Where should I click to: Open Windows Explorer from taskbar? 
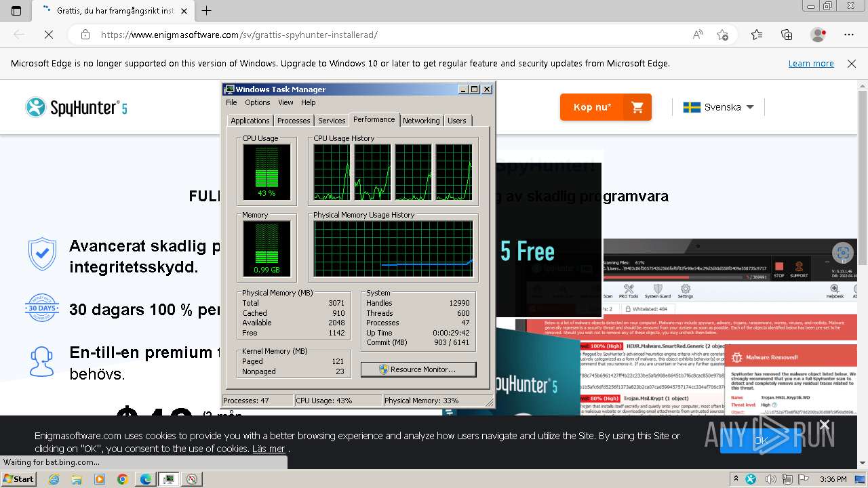click(x=77, y=479)
